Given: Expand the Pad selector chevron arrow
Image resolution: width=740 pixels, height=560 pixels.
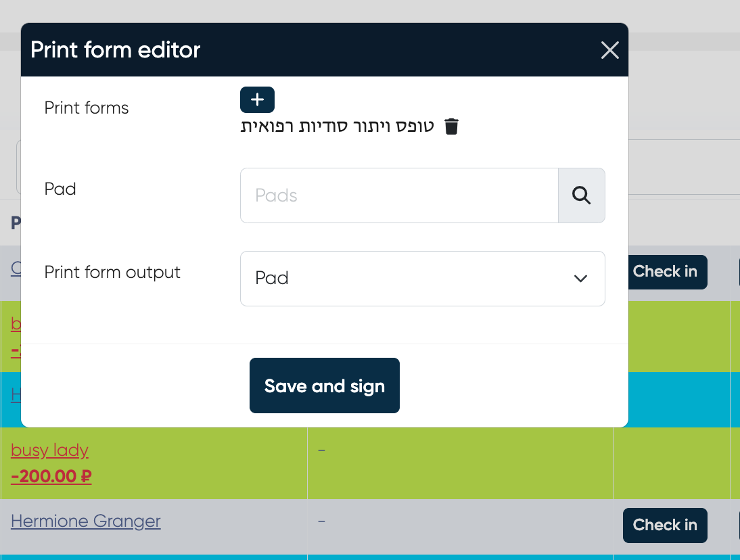Looking at the screenshot, I should 580,279.
